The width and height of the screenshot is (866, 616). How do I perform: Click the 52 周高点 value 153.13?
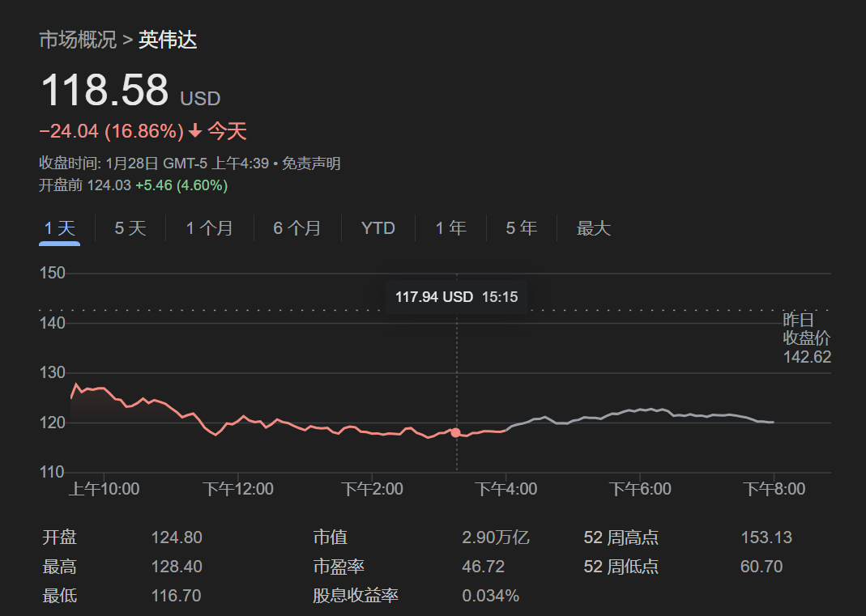[x=766, y=537]
